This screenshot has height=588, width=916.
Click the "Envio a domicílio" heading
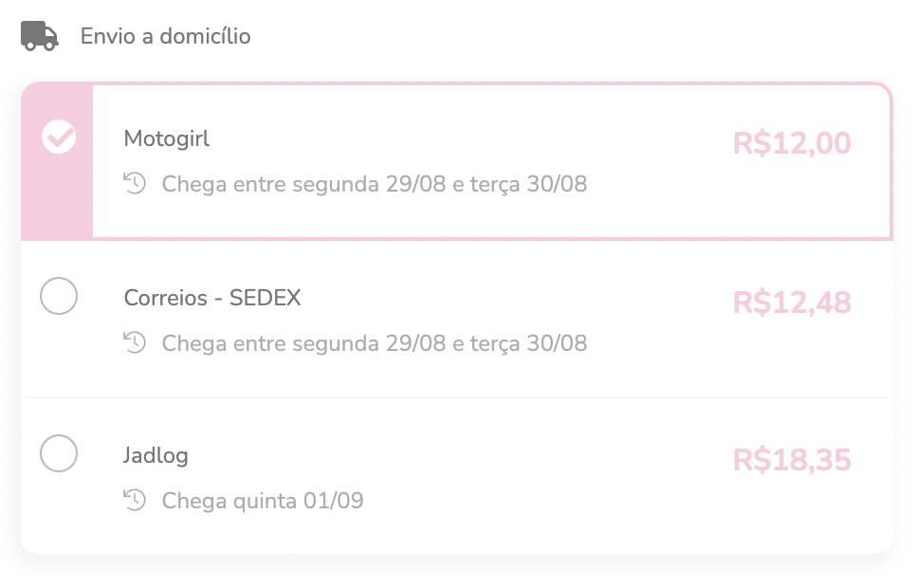(166, 36)
